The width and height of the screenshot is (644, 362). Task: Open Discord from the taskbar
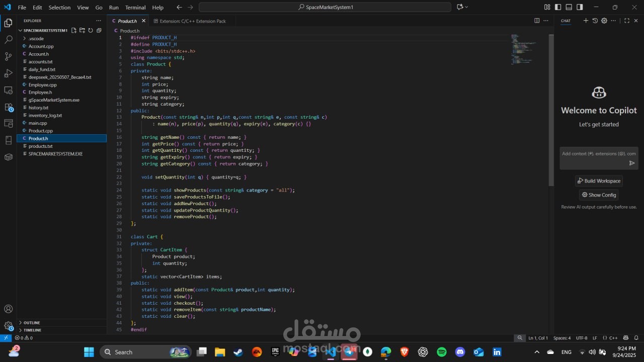point(460,352)
